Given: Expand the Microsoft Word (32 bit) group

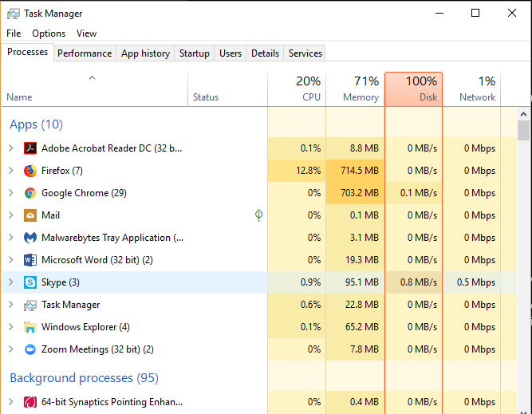Looking at the screenshot, I should 11,260.
